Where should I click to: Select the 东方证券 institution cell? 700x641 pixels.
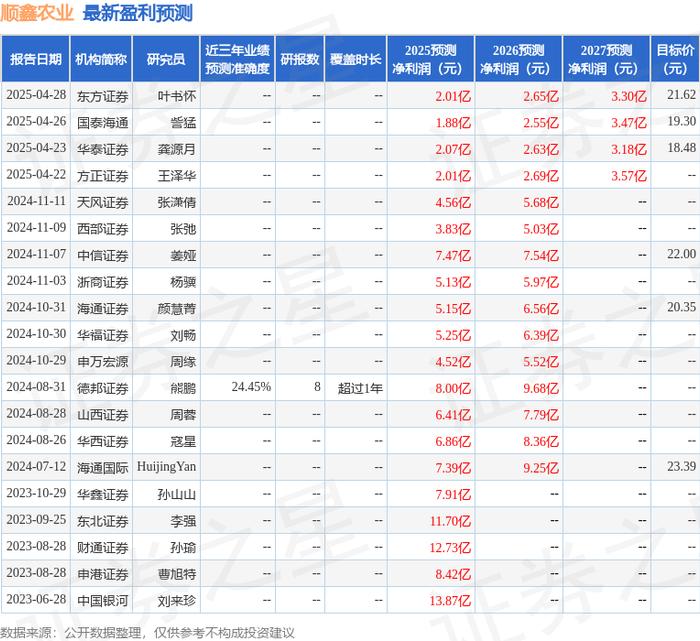pyautogui.click(x=103, y=96)
